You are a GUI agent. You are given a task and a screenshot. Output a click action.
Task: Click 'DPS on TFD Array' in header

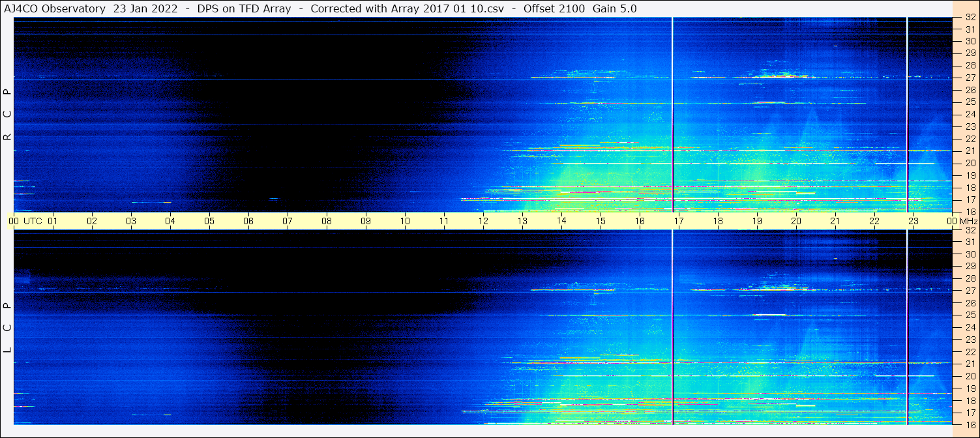pos(244,8)
